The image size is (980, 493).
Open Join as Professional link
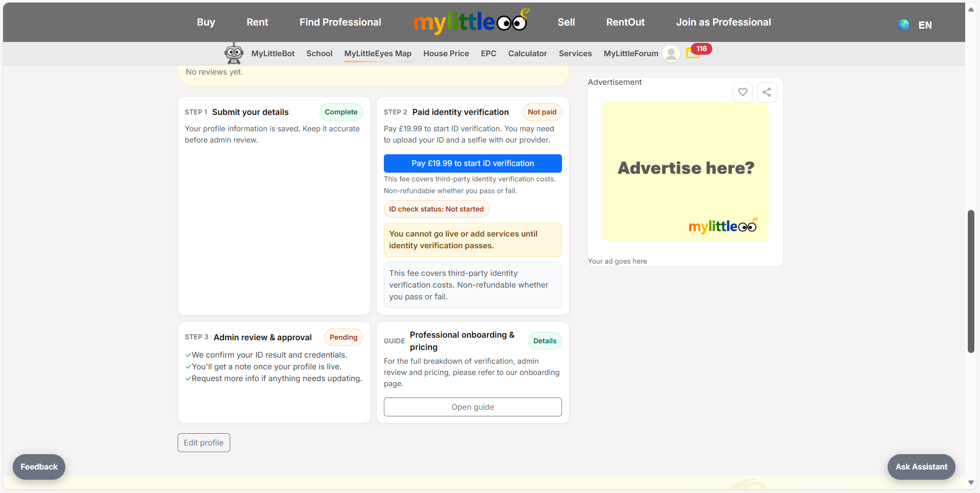click(723, 22)
